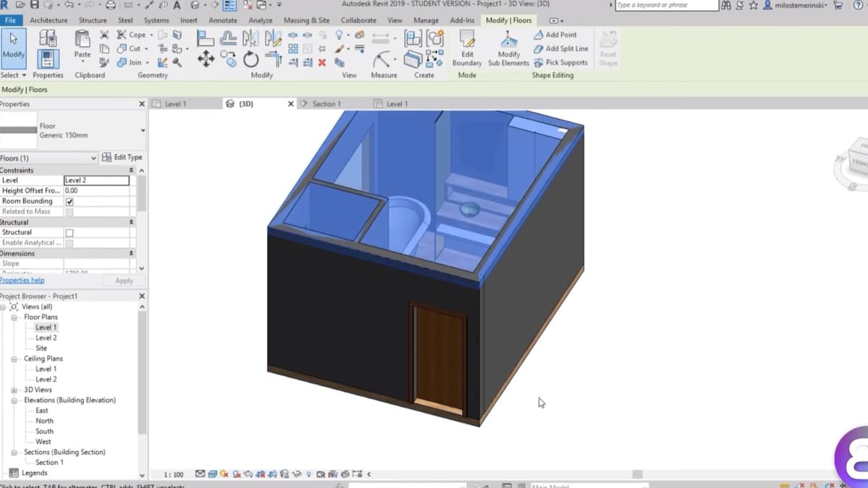Screen dimensions: 868x488
Task: Open the Floor type selector dropdown
Action: coord(142,130)
